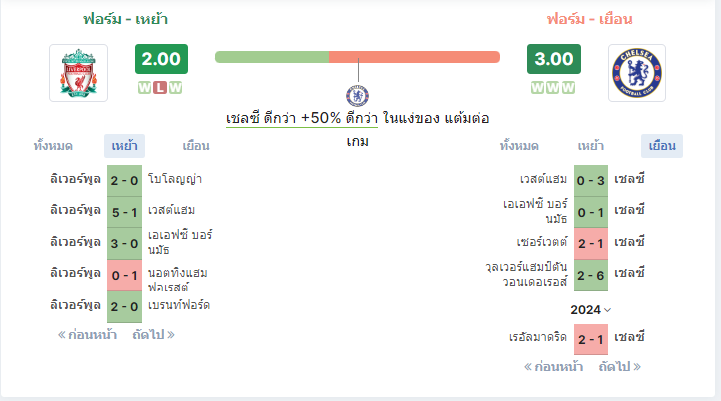This screenshot has width=721, height=401.
Task: Select เหย้า tab in Chelsea panel
Action: (590, 146)
